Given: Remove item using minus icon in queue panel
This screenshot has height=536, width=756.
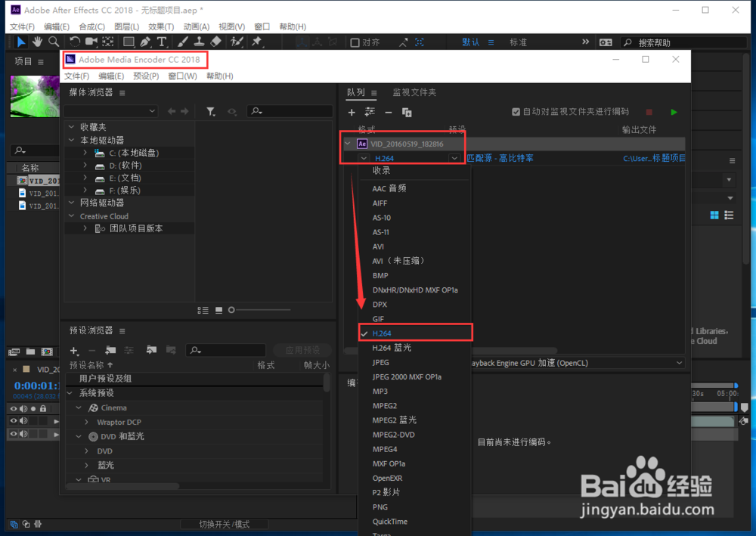Looking at the screenshot, I should (388, 111).
